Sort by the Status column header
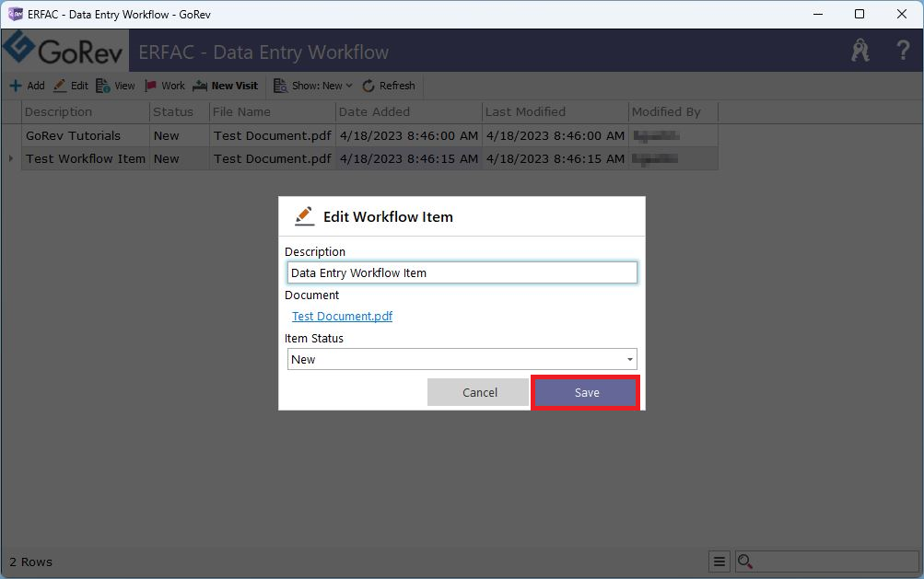Screen dimensions: 924x579 point(180,112)
